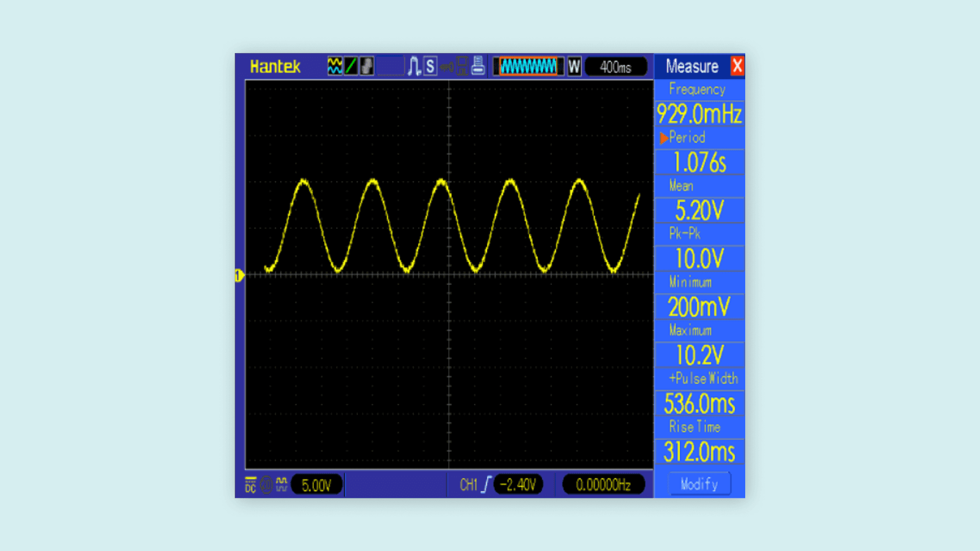Image resolution: width=980 pixels, height=551 pixels.
Task: Toggle the bandwidth limit icon beside DC
Action: [x=266, y=485]
